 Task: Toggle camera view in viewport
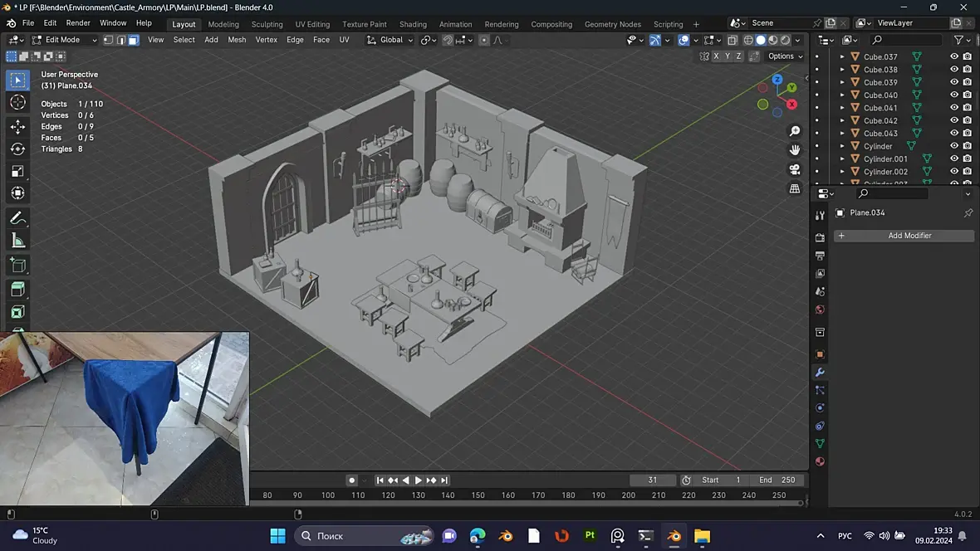click(795, 169)
